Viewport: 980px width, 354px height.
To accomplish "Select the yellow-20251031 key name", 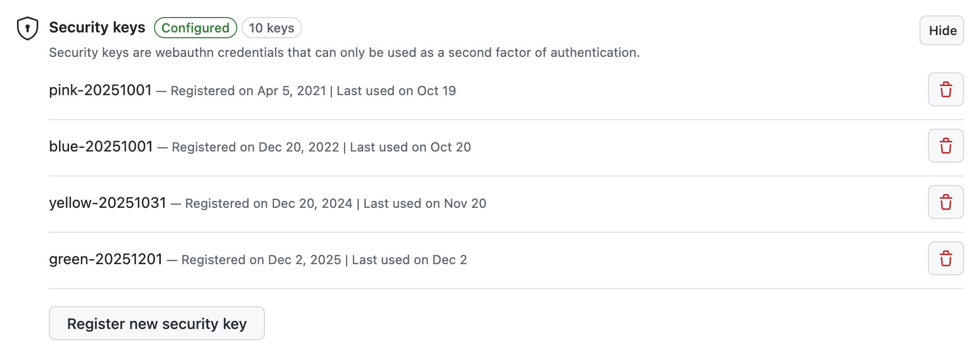I will pyautogui.click(x=108, y=203).
